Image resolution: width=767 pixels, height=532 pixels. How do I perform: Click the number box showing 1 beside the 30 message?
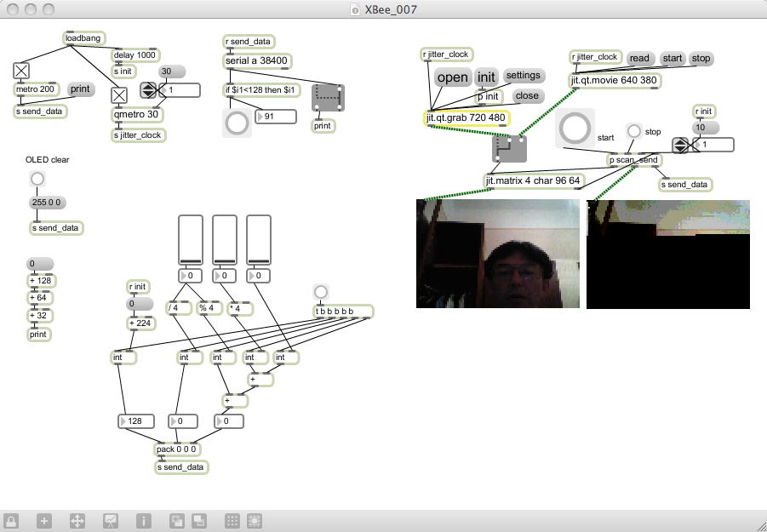pyautogui.click(x=180, y=90)
